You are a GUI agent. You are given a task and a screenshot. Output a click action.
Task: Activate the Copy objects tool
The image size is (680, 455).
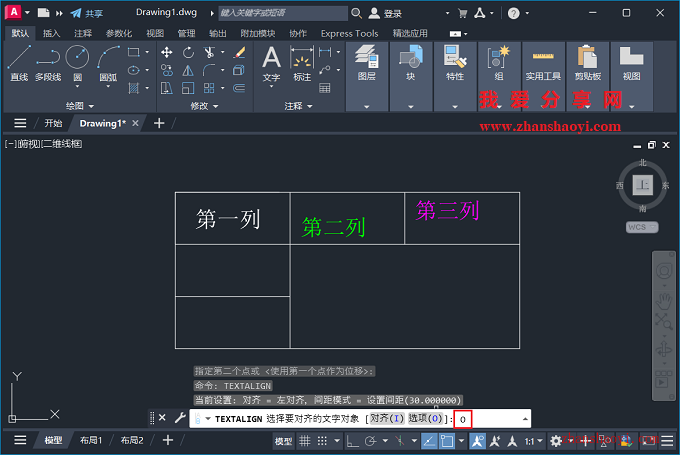click(x=167, y=70)
